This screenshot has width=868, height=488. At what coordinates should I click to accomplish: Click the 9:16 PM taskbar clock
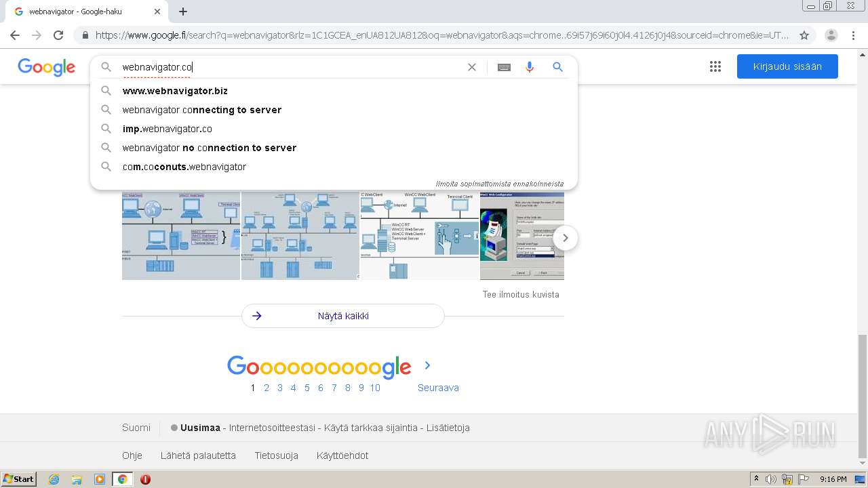click(x=833, y=479)
